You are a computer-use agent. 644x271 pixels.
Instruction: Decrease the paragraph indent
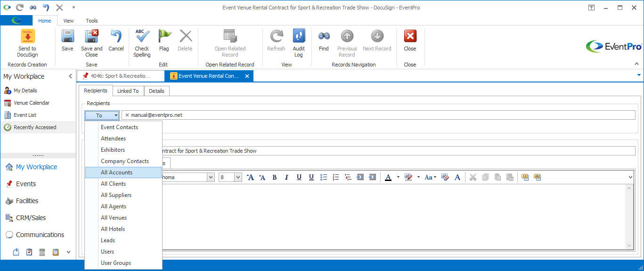coord(360,177)
